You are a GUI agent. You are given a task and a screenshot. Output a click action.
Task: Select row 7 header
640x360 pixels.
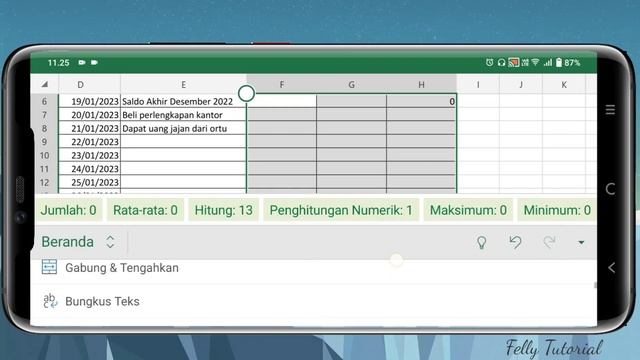click(44, 115)
